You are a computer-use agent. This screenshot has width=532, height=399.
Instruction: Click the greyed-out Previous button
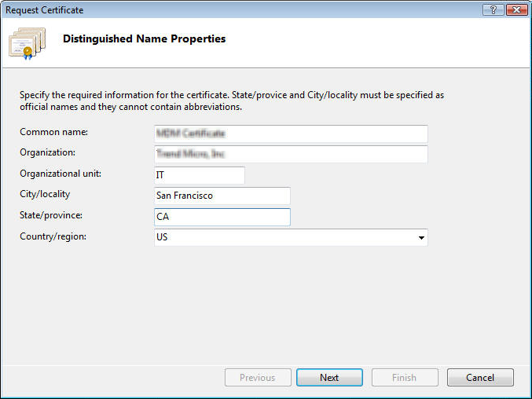coord(258,378)
